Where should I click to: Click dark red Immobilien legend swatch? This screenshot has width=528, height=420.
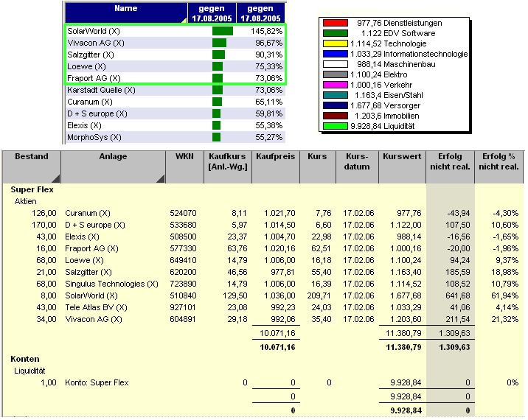click(336, 116)
